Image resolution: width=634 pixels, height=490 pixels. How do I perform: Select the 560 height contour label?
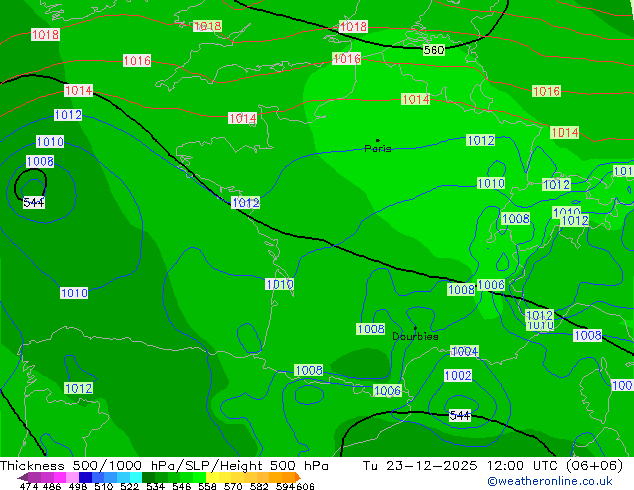434,50
